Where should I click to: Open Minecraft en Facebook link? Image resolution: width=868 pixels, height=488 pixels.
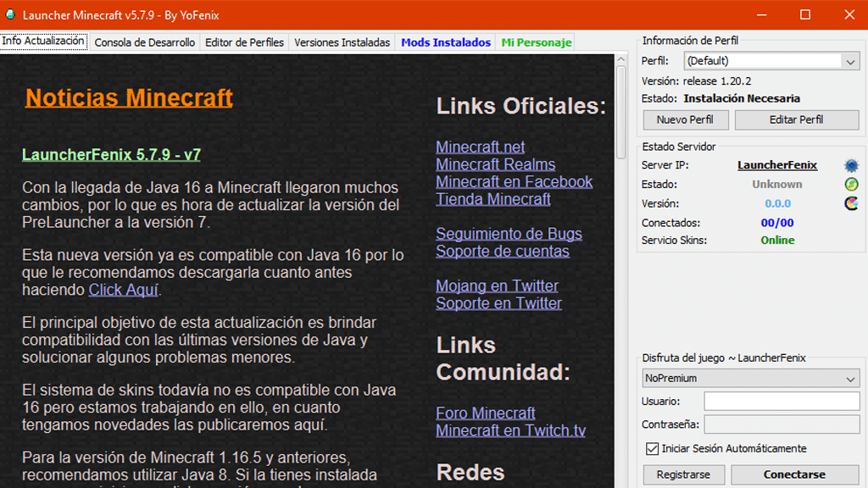pos(515,181)
